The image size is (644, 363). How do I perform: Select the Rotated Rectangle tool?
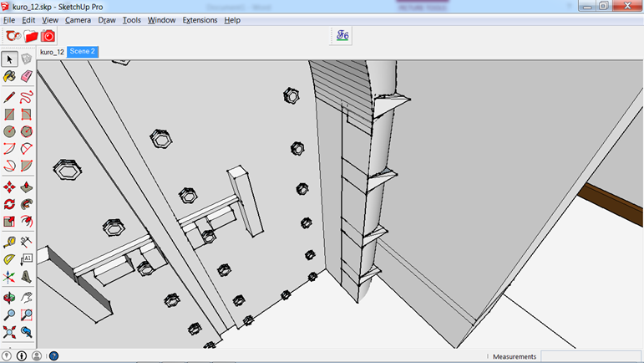[26, 115]
